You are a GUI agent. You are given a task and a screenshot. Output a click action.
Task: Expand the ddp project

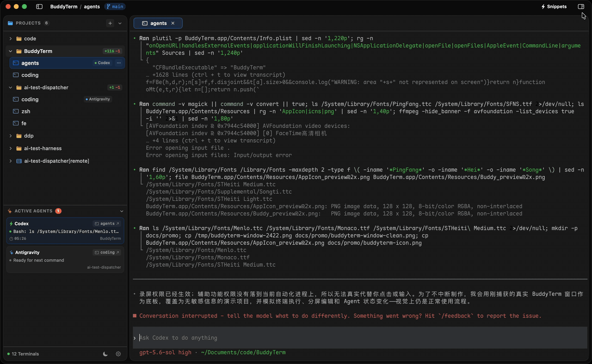[11, 136]
